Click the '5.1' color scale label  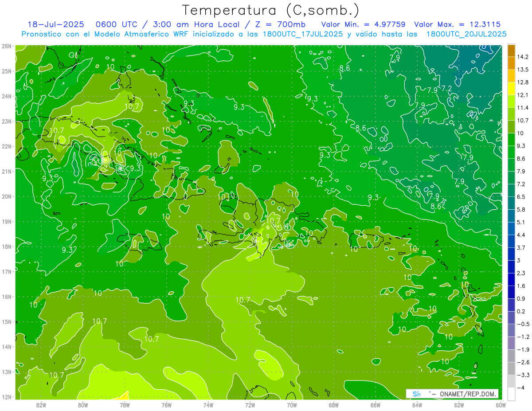coord(521,222)
